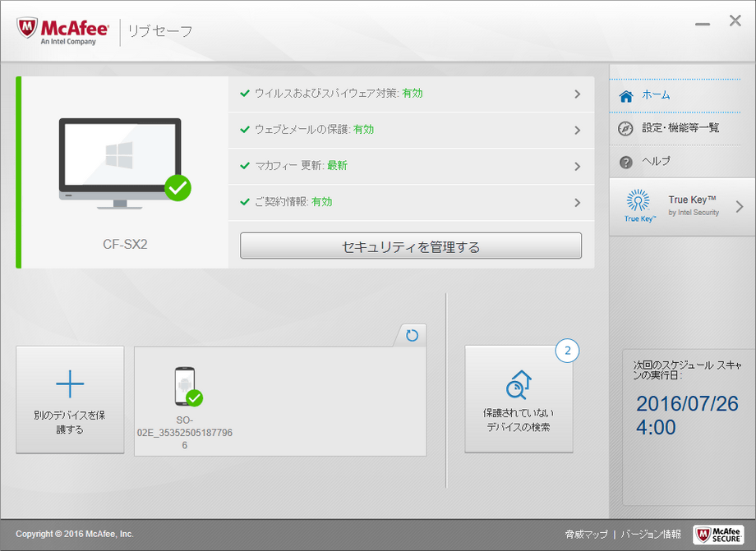Expand マカフィー 更新 row arrow
Viewport: 756px width, 551px height.
[577, 166]
